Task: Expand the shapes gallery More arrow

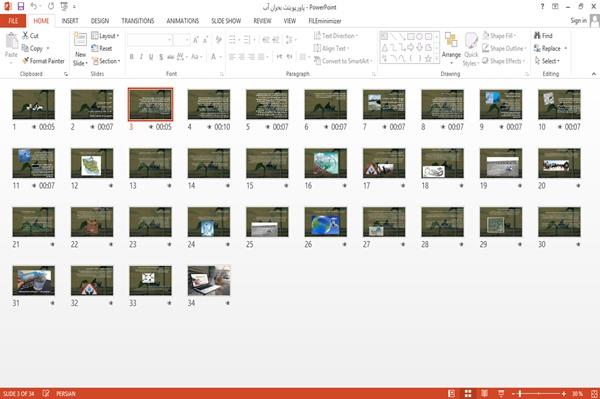Action: tap(437, 59)
